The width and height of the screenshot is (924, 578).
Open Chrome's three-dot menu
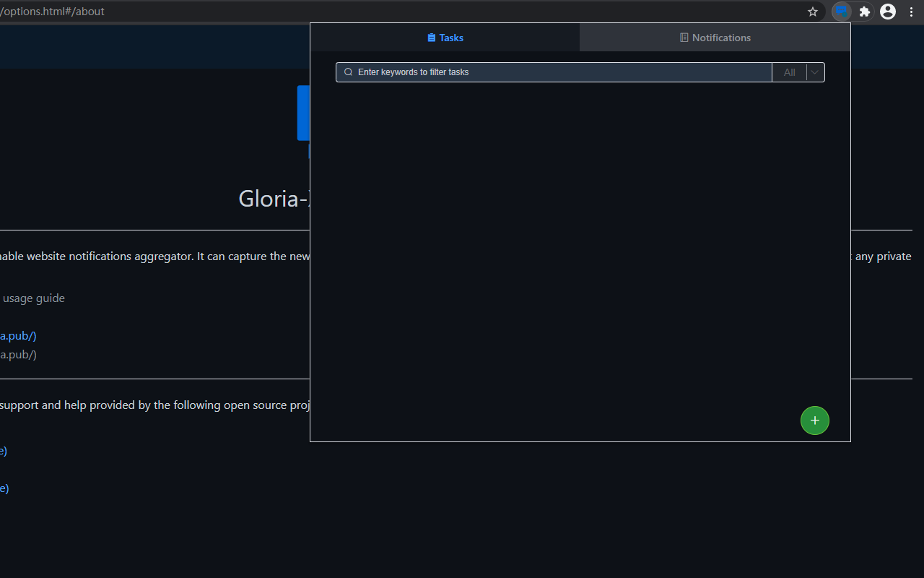911,12
